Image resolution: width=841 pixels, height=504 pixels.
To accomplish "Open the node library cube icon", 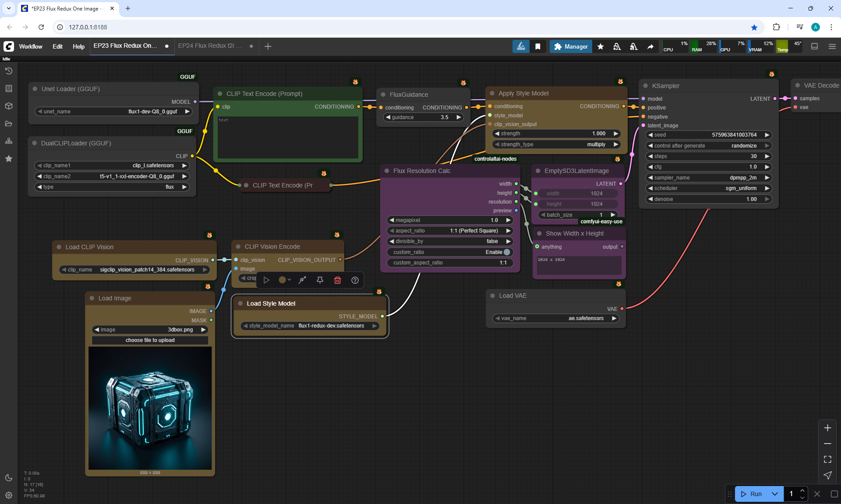I will tap(9, 106).
